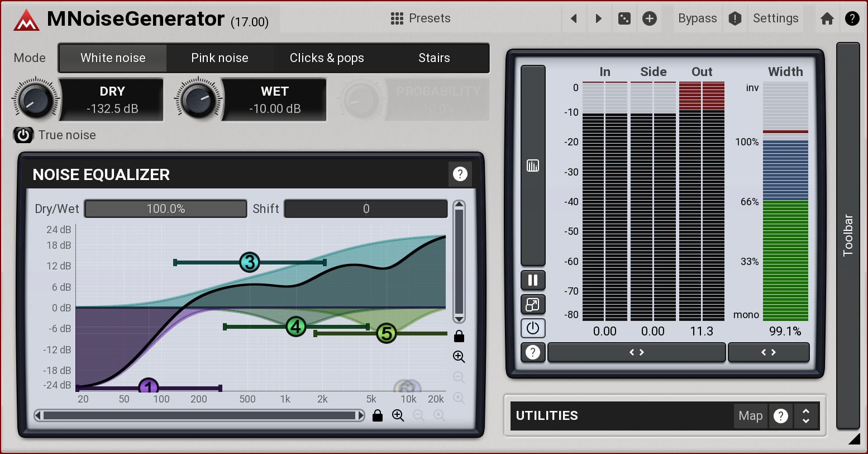Click the horizontal zoom-in magnifier below graph
This screenshot has height=454, width=868.
pyautogui.click(x=398, y=415)
